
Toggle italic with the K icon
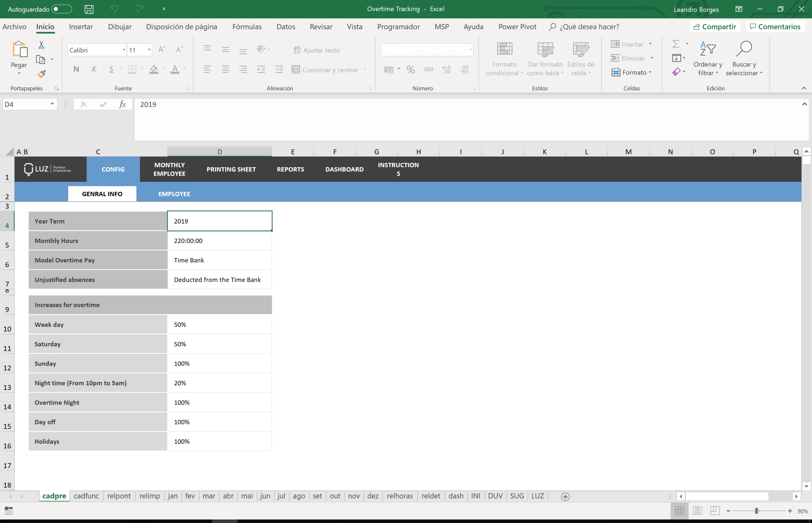click(x=94, y=69)
